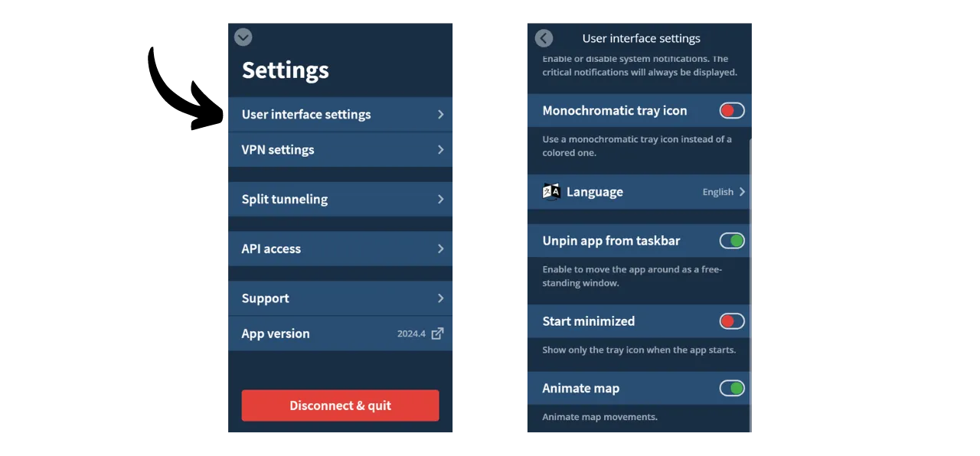Enable the Start minimized switch
The height and width of the screenshot is (456, 980).
pyautogui.click(x=731, y=321)
